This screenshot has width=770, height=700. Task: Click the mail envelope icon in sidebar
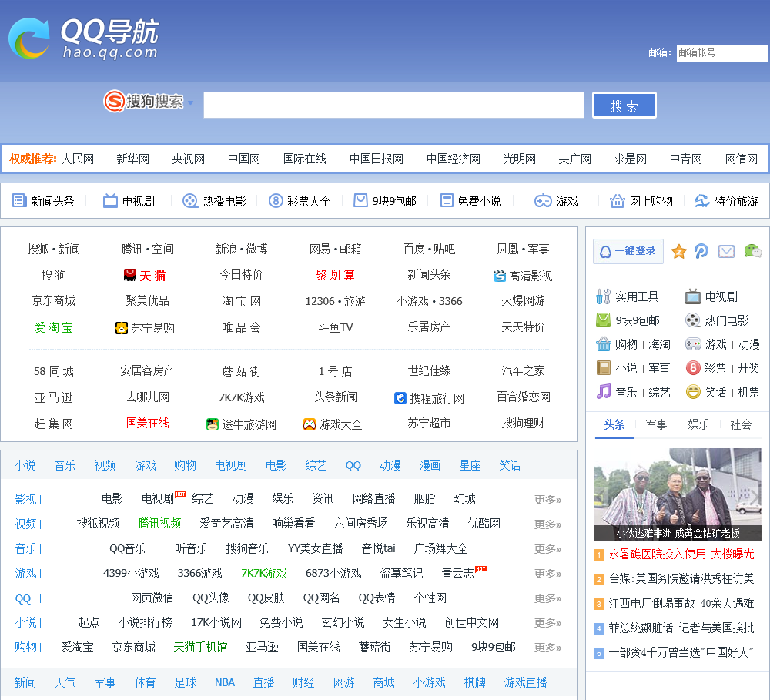pos(726,252)
